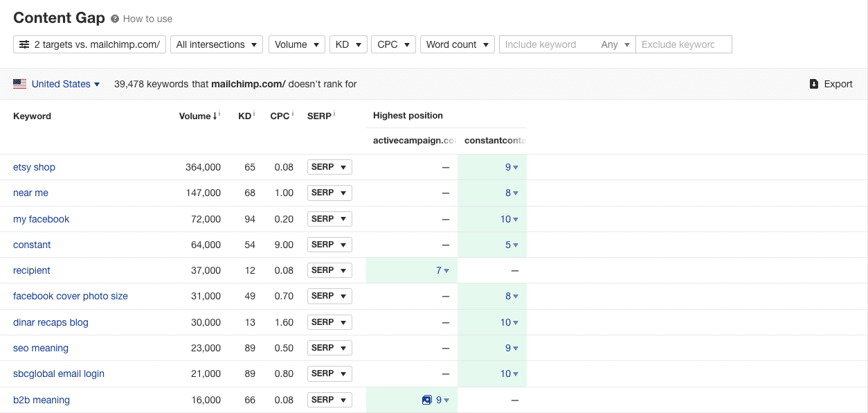Open the b2b meaning keyword link
The width and height of the screenshot is (868, 413).
click(42, 400)
